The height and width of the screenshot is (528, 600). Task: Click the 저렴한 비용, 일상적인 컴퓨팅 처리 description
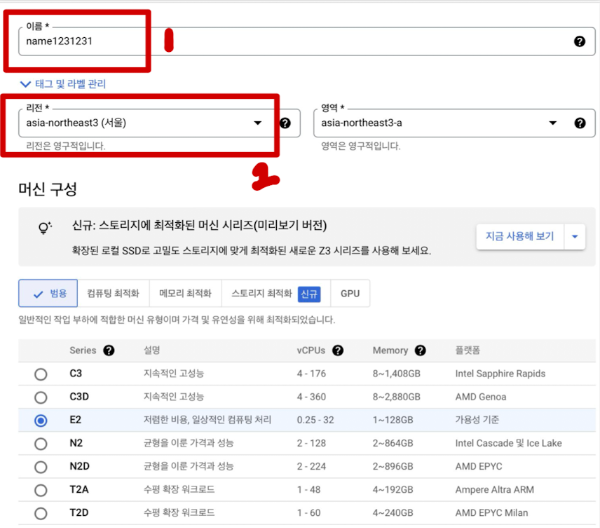coord(207,420)
